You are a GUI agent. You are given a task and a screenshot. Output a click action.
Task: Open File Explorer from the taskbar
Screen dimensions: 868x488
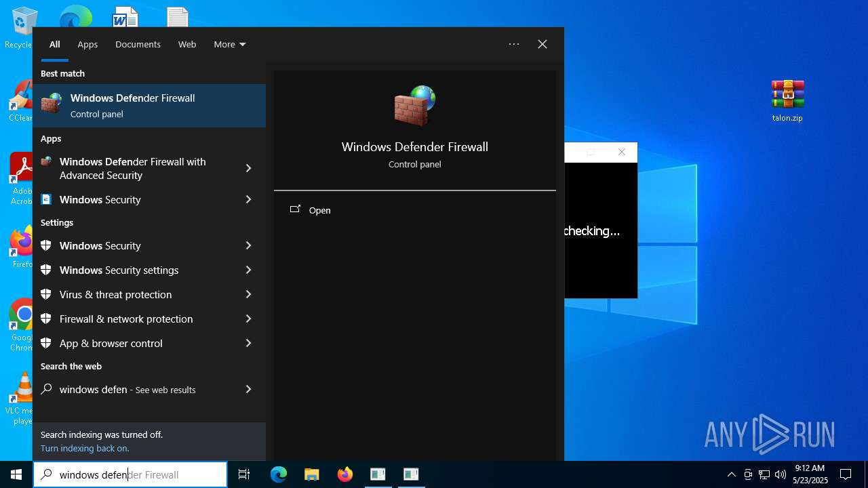tap(312, 474)
